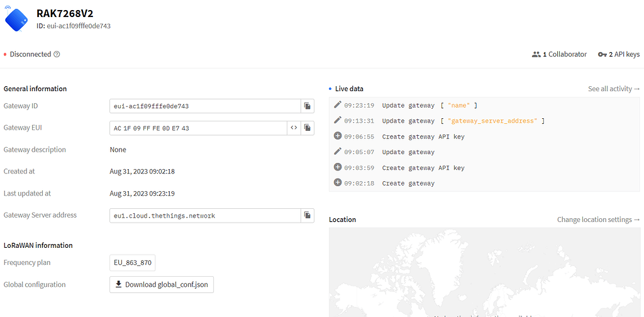Download global_conf.json file
Image resolution: width=644 pixels, height=317 pixels.
[162, 285]
